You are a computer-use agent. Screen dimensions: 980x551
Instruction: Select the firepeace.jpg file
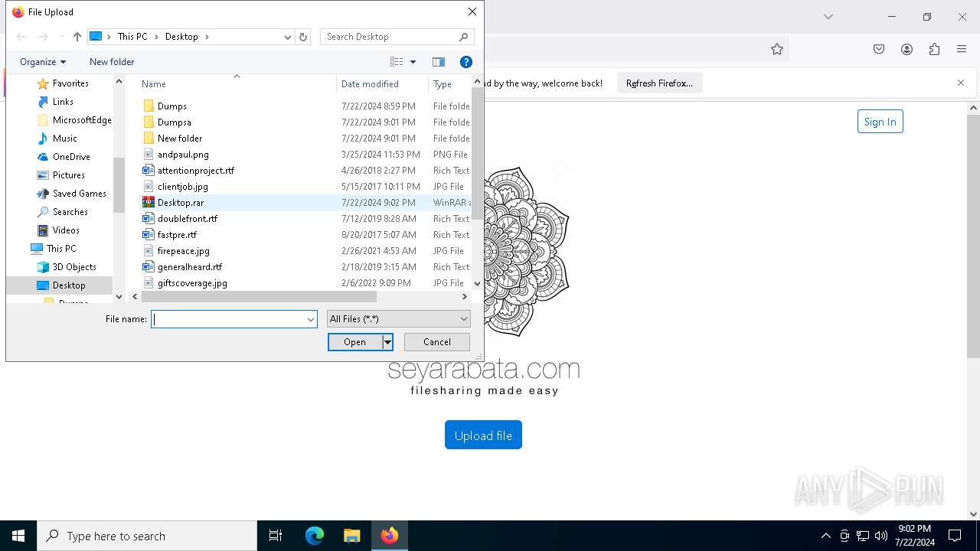[184, 251]
